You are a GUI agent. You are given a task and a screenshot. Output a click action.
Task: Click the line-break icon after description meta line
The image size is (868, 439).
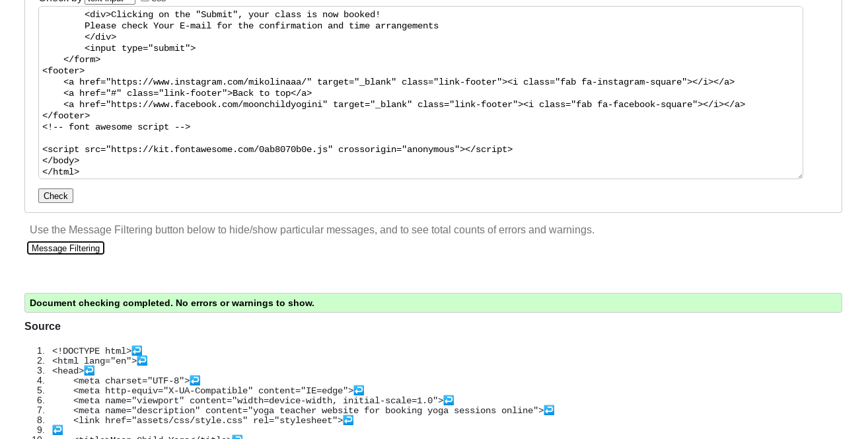point(549,410)
